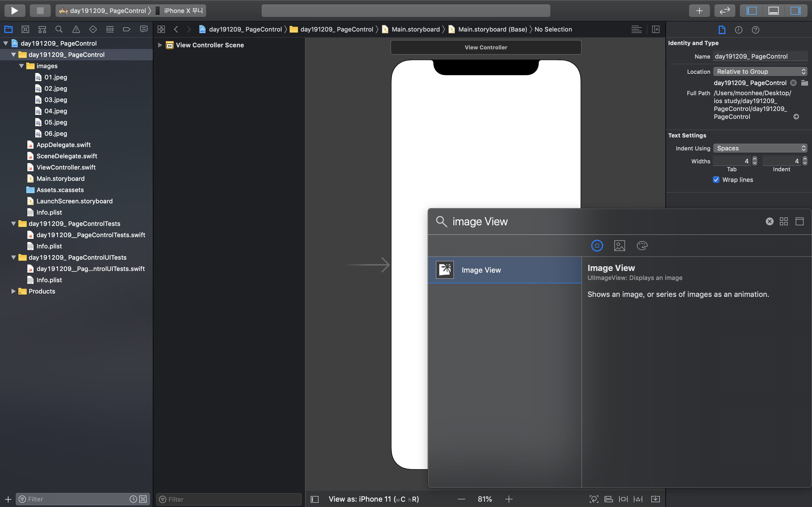Open the Location Relative to Group dropdown

(x=760, y=72)
